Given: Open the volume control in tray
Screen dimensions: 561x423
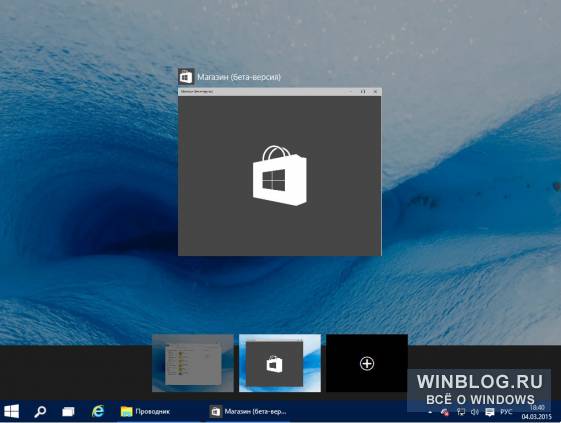Looking at the screenshot, I should (x=475, y=412).
